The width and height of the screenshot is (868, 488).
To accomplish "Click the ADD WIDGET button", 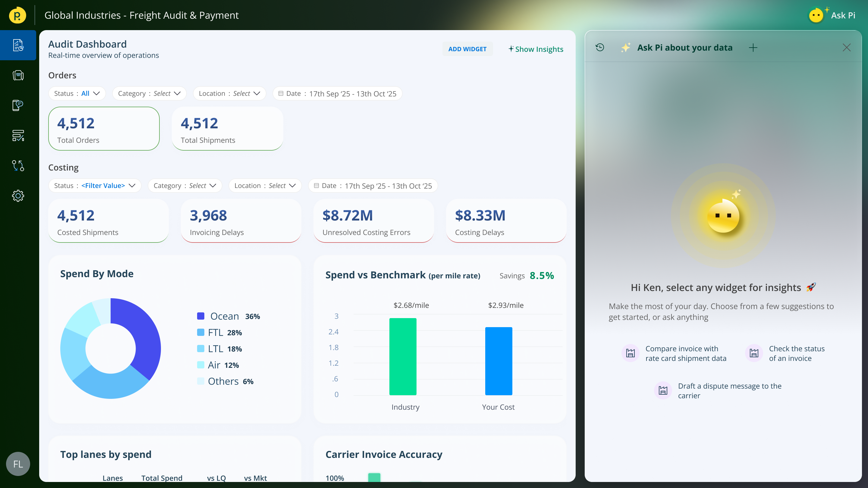I will [467, 49].
